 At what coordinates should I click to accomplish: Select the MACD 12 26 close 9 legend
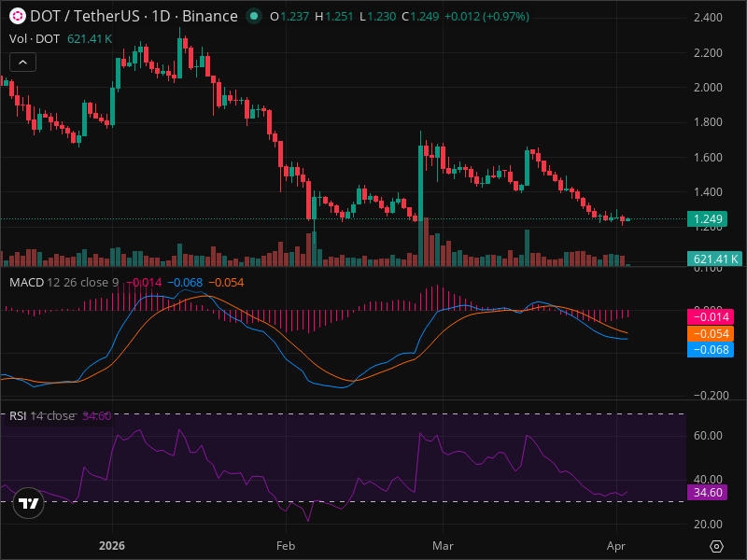[64, 283]
